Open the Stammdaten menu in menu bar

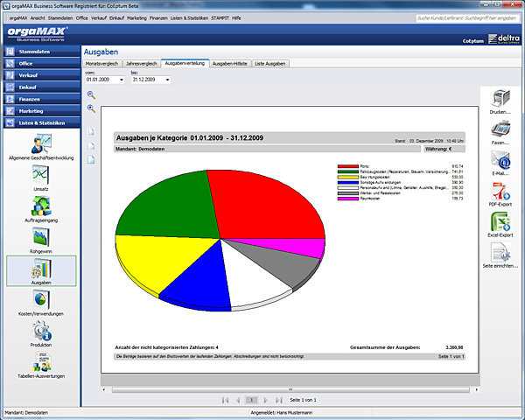[60, 18]
